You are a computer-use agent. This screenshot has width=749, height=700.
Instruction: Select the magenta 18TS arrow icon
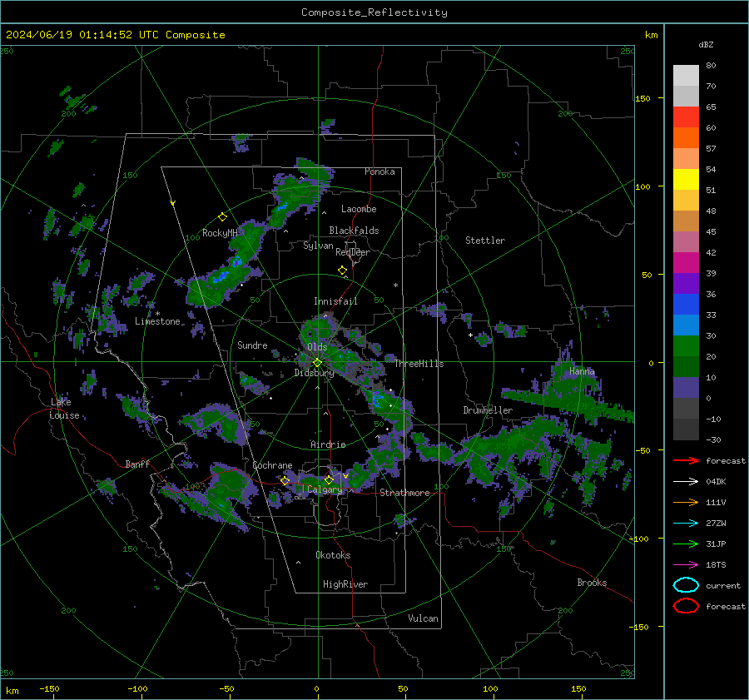[686, 565]
